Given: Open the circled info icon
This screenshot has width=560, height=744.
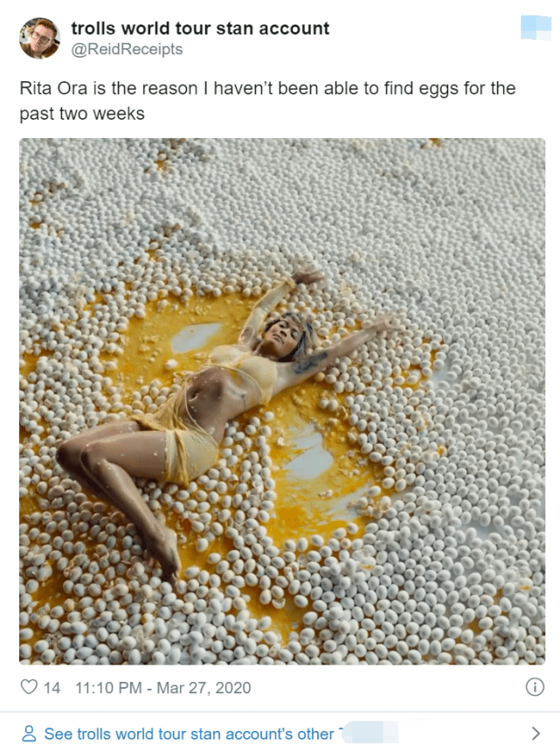Looking at the screenshot, I should pos(535,687).
